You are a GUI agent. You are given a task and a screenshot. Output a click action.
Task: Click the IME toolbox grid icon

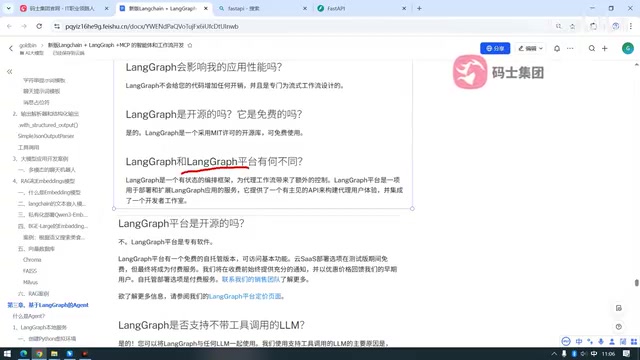click(634, 341)
